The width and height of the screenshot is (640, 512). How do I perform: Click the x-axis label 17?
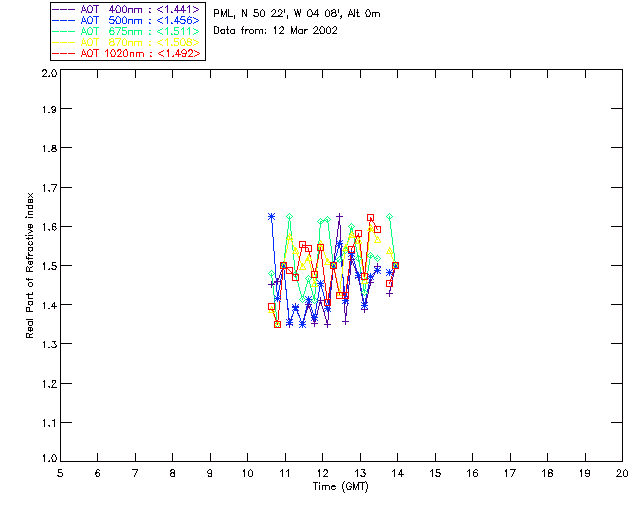click(x=510, y=473)
